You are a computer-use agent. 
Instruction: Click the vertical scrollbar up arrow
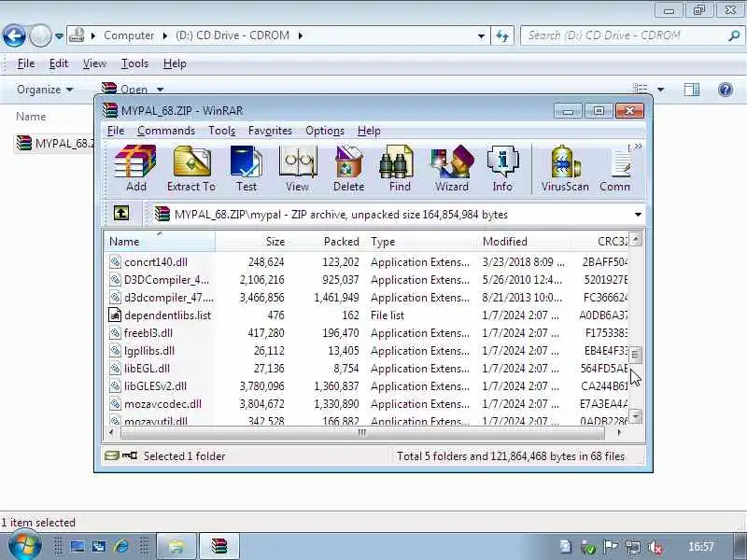pyautogui.click(x=636, y=239)
